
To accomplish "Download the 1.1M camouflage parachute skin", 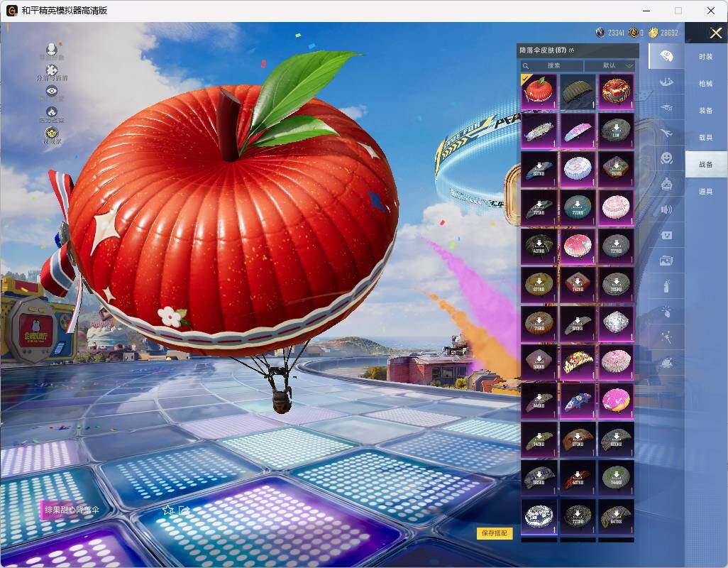I will 616,131.
